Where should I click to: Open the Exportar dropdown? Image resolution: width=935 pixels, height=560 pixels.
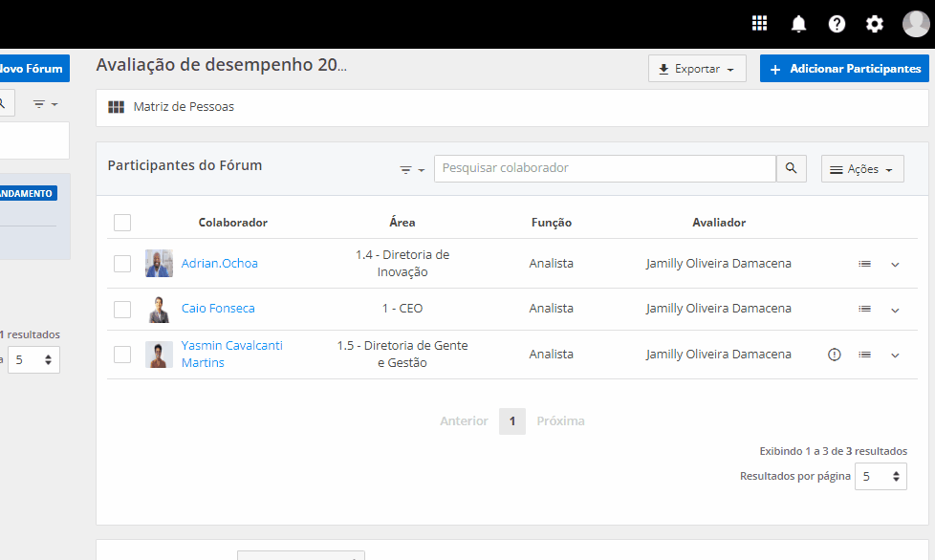(x=697, y=69)
